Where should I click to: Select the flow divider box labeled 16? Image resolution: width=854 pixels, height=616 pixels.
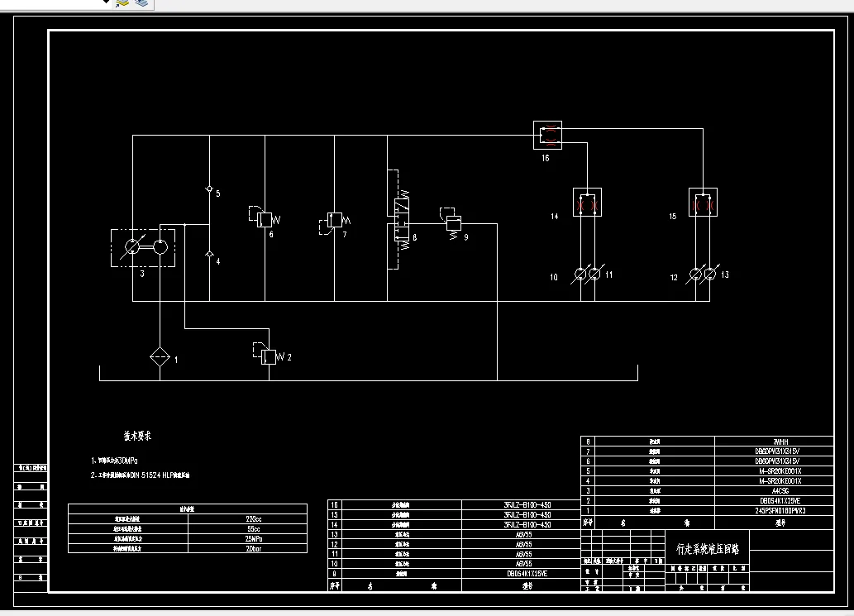click(547, 135)
